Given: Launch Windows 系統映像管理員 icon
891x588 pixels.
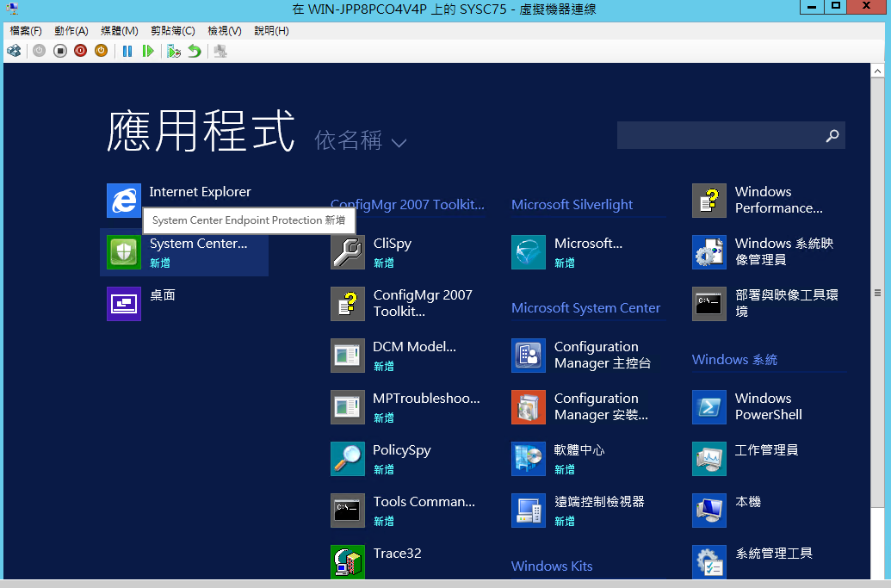Looking at the screenshot, I should pyautogui.click(x=709, y=252).
